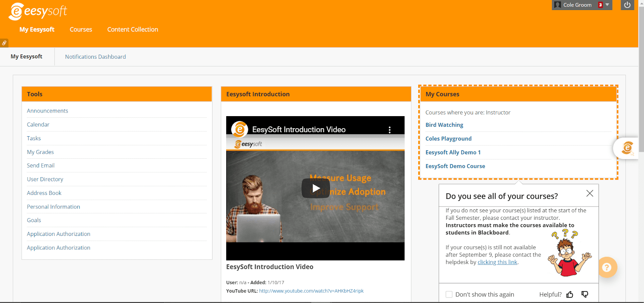Click the confused cartoon character image
The image size is (644, 303).
pyautogui.click(x=570, y=253)
